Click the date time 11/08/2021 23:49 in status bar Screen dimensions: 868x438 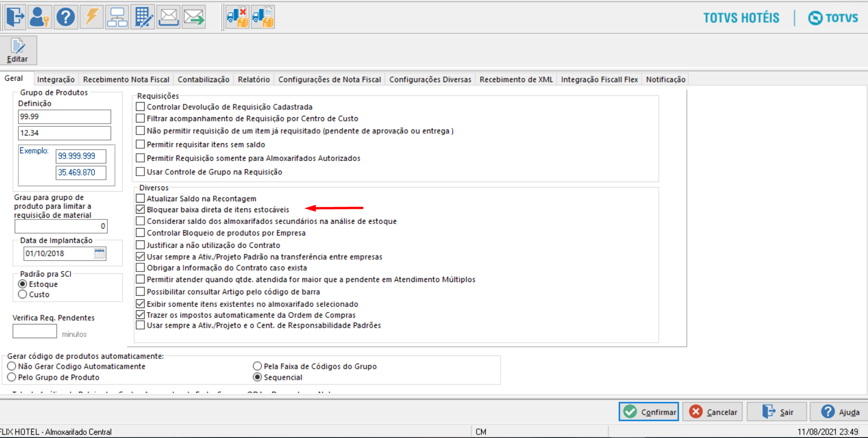tap(827, 432)
